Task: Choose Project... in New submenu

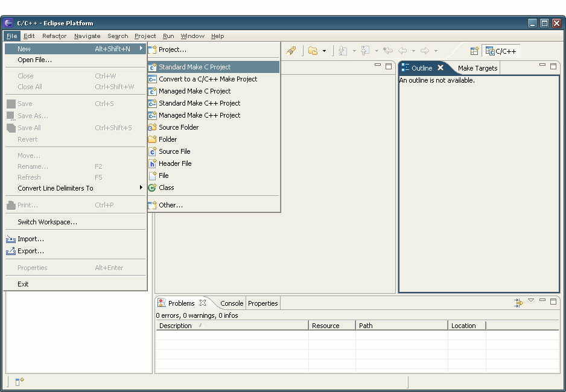Action: (214, 49)
